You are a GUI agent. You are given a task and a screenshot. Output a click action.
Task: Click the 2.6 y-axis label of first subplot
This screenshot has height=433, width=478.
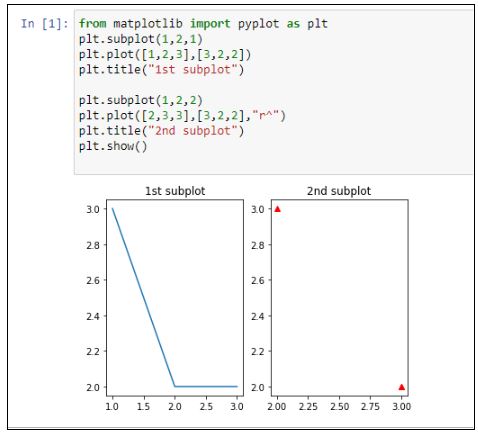[93, 280]
